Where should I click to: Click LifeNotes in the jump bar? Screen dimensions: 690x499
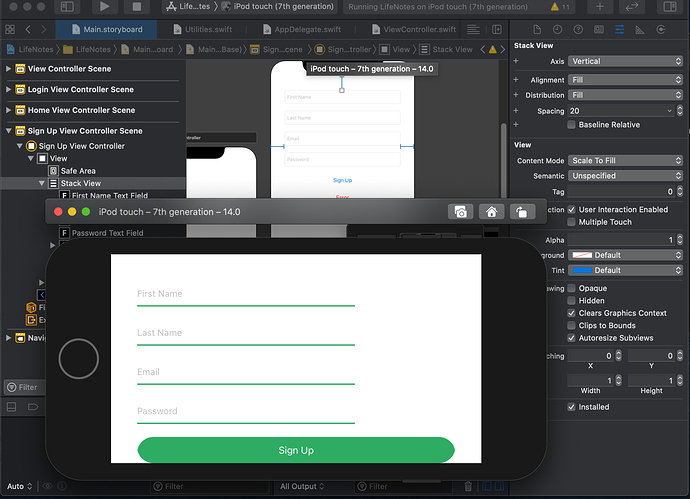(x=31, y=49)
